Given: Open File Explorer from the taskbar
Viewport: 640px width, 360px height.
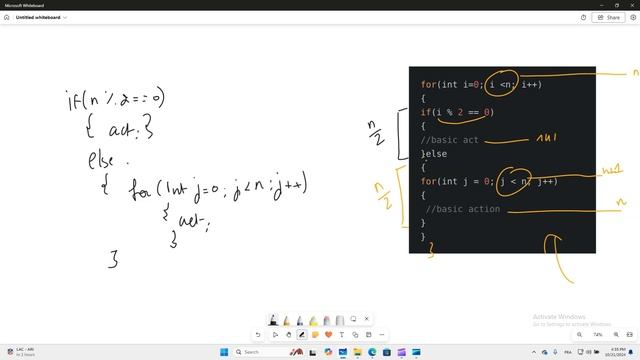Looking at the screenshot, I should coord(357,352).
